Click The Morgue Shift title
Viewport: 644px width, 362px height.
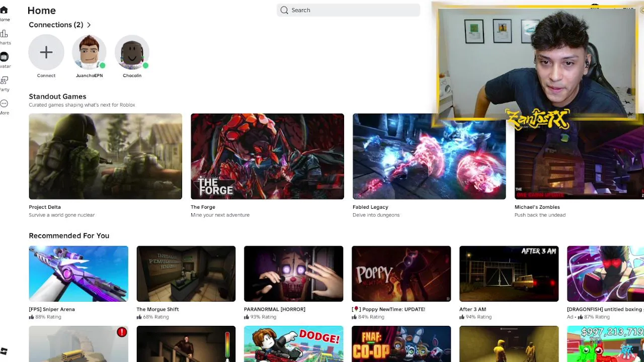pyautogui.click(x=157, y=309)
